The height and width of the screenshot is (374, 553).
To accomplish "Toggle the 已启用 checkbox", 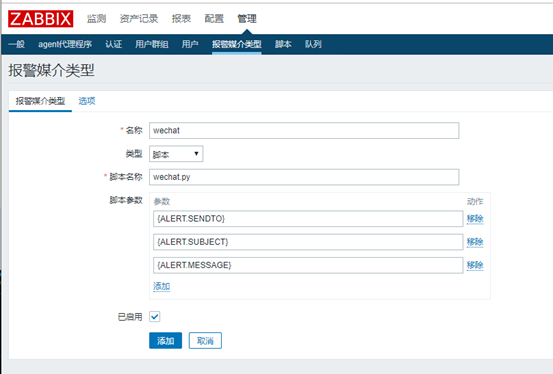I will [x=154, y=316].
